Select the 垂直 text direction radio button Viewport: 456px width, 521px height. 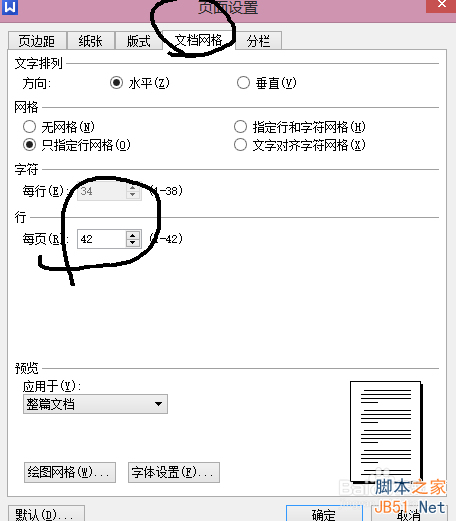243,83
